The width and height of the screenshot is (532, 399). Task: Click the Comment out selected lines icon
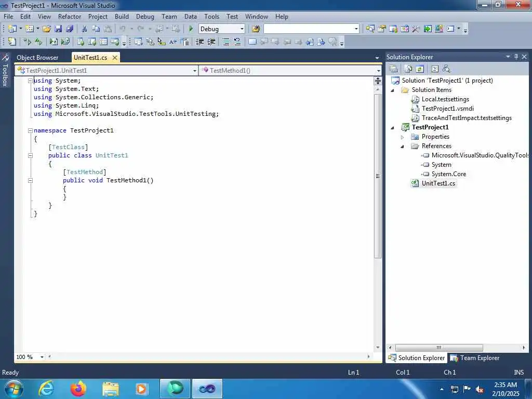point(225,42)
